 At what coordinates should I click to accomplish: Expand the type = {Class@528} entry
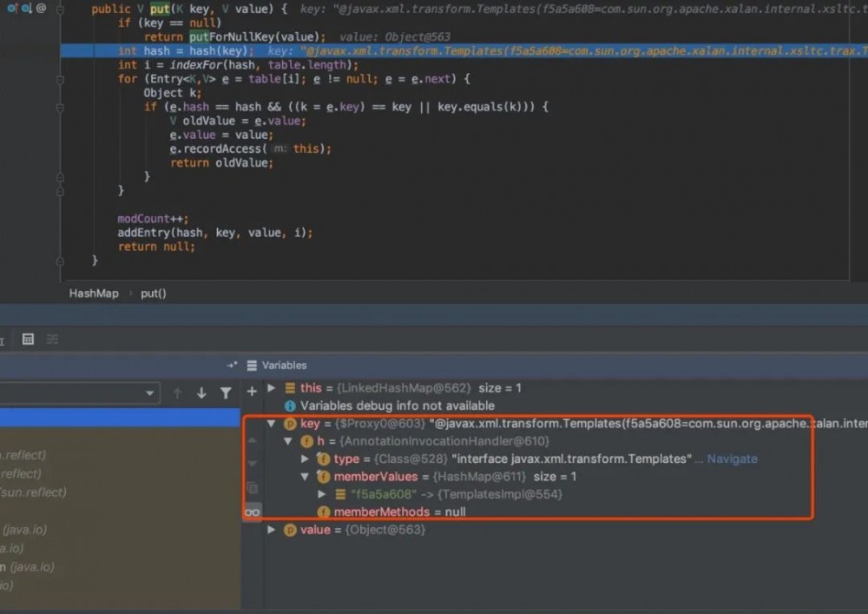pos(304,459)
